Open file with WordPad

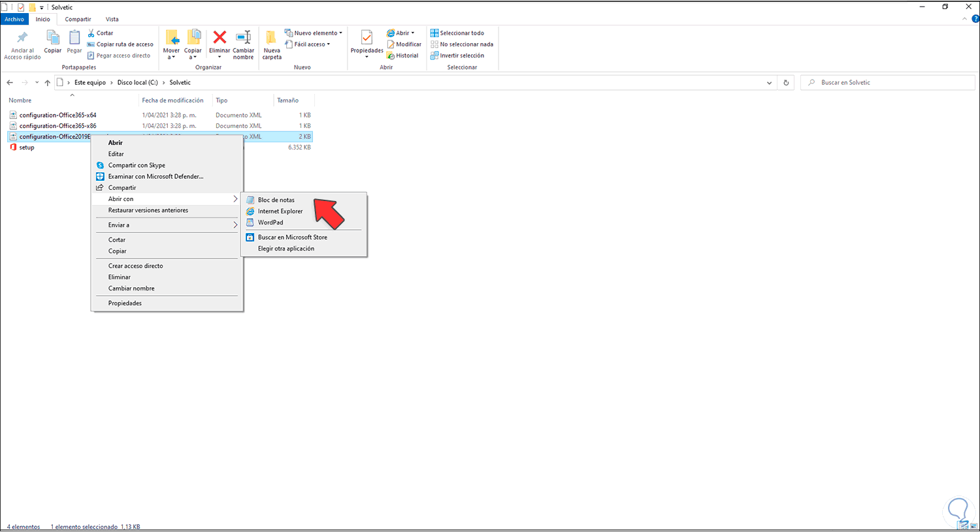point(304,223)
